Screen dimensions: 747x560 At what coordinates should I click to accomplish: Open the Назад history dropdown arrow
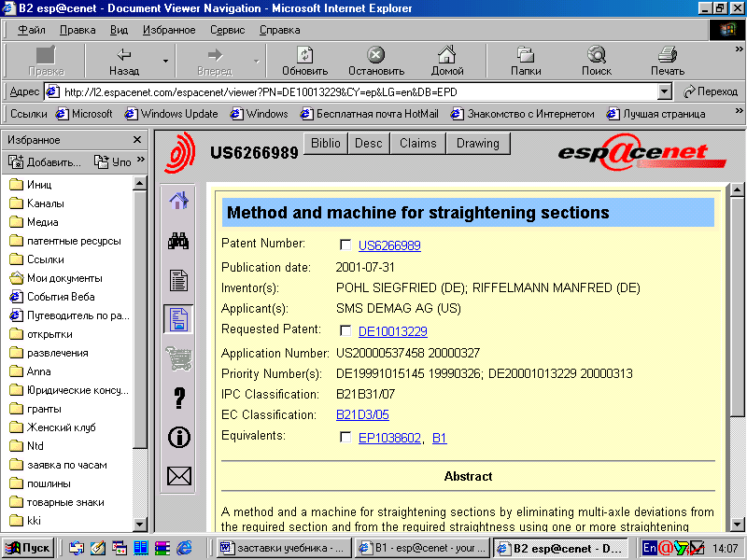(165, 61)
